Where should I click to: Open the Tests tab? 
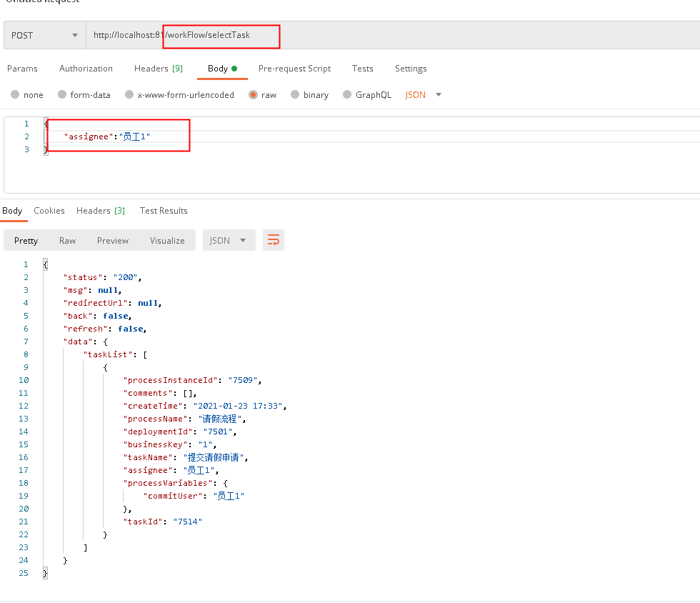pyautogui.click(x=363, y=69)
